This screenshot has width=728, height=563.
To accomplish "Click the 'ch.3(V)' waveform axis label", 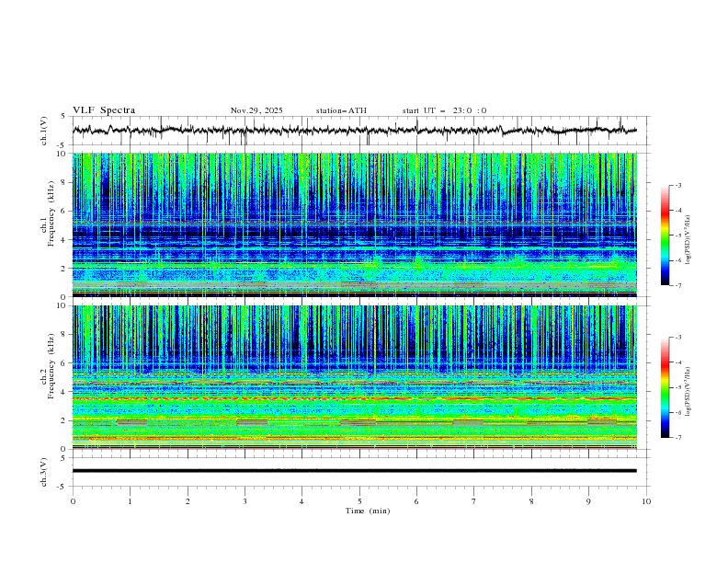I will click(43, 472).
